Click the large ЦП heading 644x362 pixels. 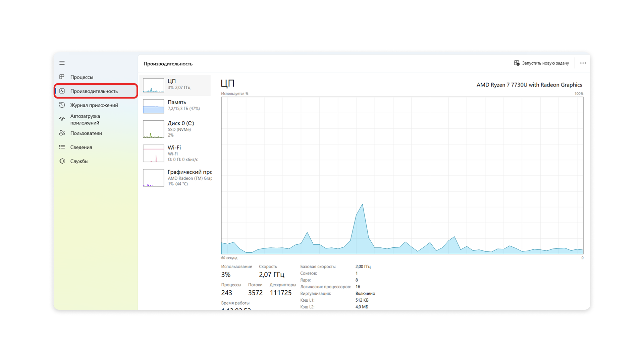(x=228, y=83)
